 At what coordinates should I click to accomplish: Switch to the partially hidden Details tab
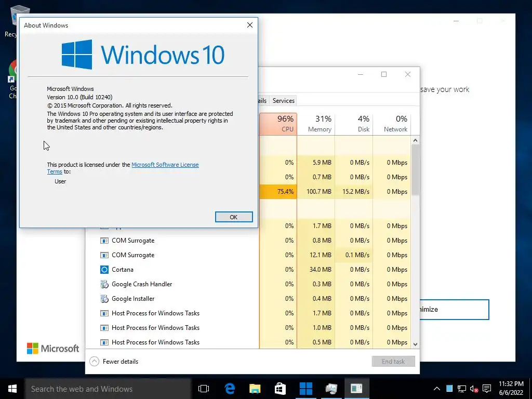point(263,101)
